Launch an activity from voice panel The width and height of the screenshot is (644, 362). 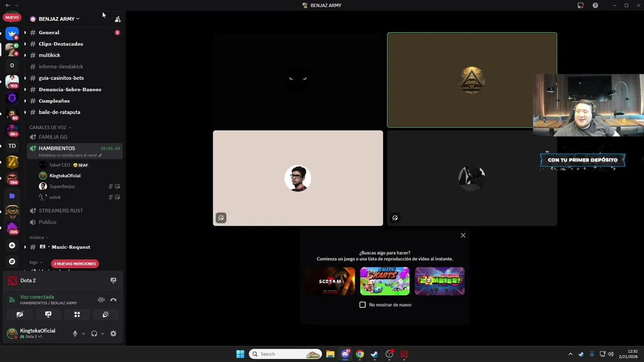(77, 314)
